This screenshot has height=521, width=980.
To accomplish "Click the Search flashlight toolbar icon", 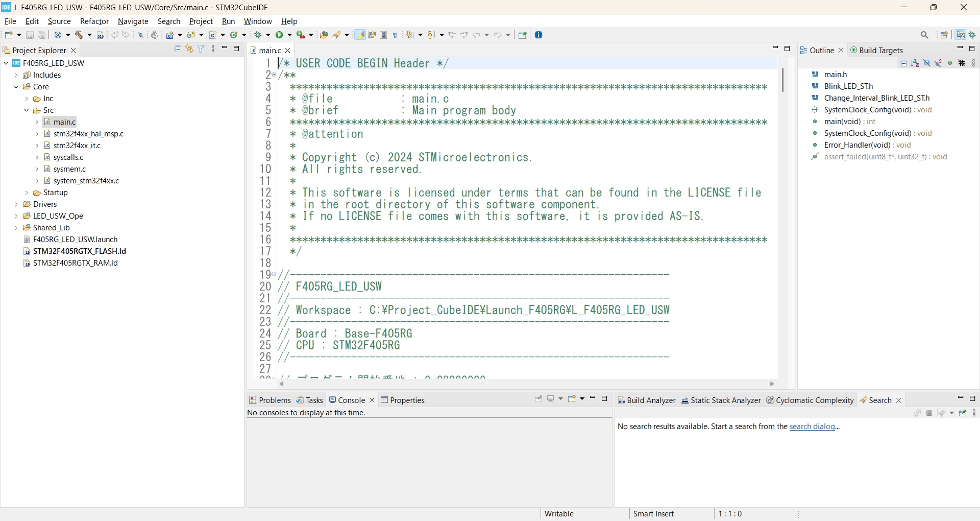I will click(x=337, y=35).
